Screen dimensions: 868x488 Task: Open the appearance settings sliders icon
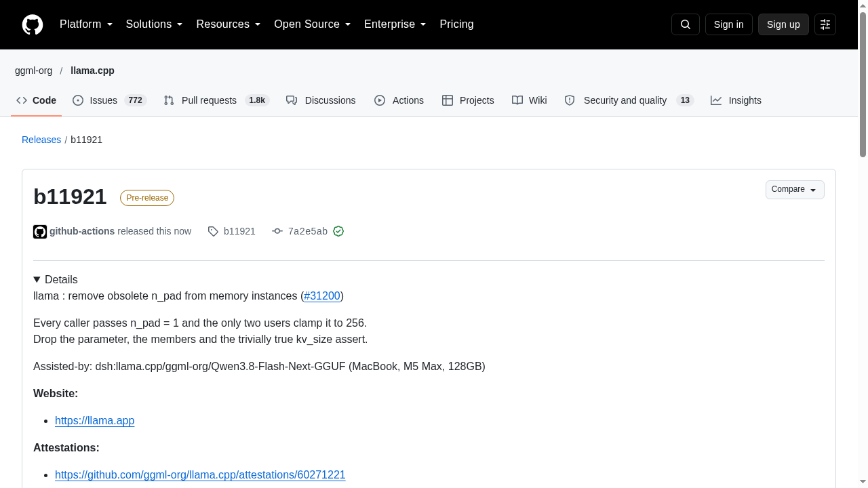pyautogui.click(x=825, y=24)
